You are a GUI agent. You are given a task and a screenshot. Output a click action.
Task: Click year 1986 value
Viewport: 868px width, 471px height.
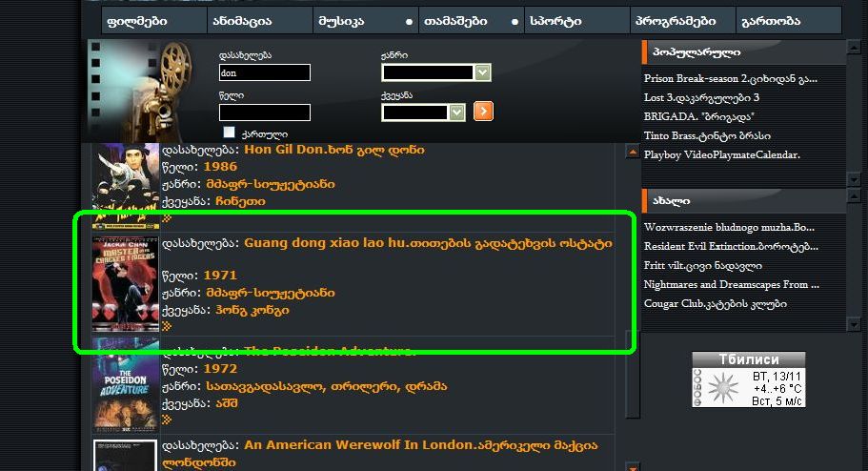[x=220, y=167]
